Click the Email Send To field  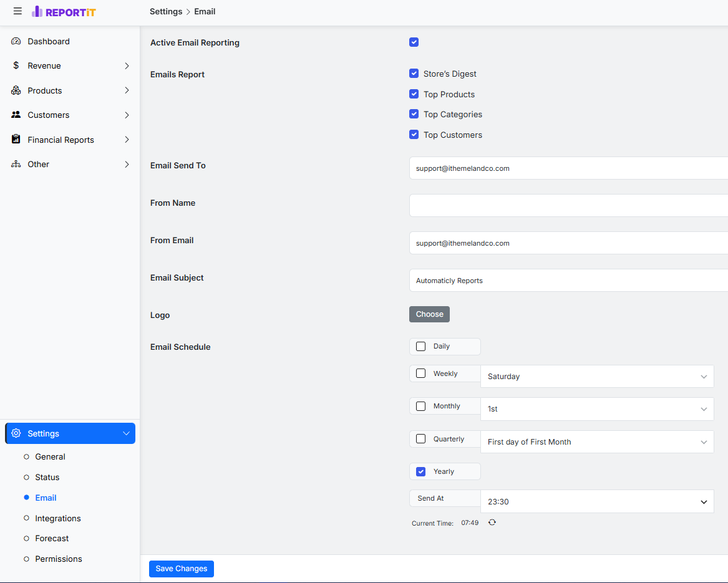click(x=568, y=168)
